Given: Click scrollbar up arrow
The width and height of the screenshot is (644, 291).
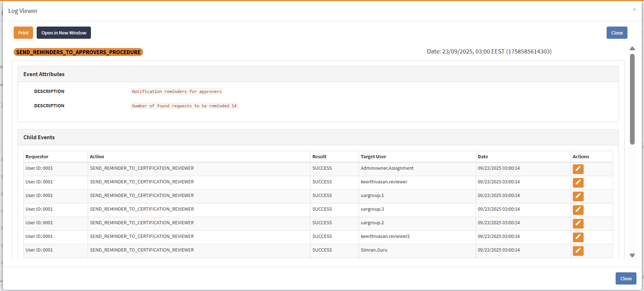Looking at the screenshot, I should (x=632, y=48).
